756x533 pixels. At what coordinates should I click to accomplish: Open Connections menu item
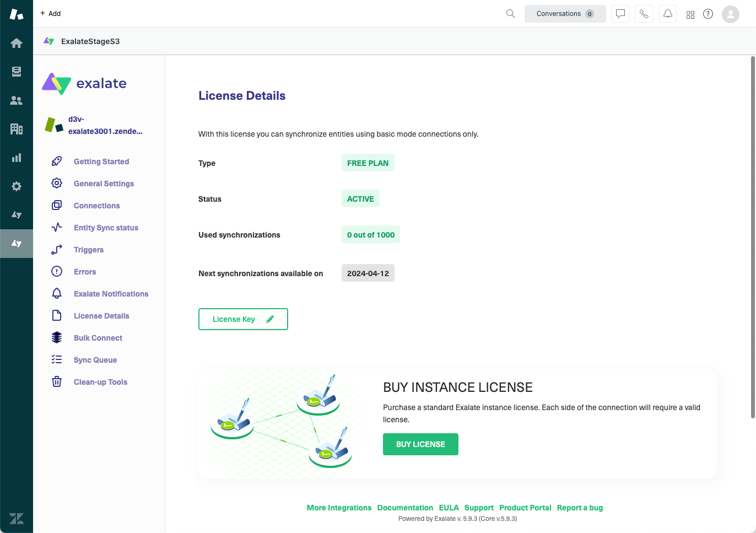pos(97,206)
